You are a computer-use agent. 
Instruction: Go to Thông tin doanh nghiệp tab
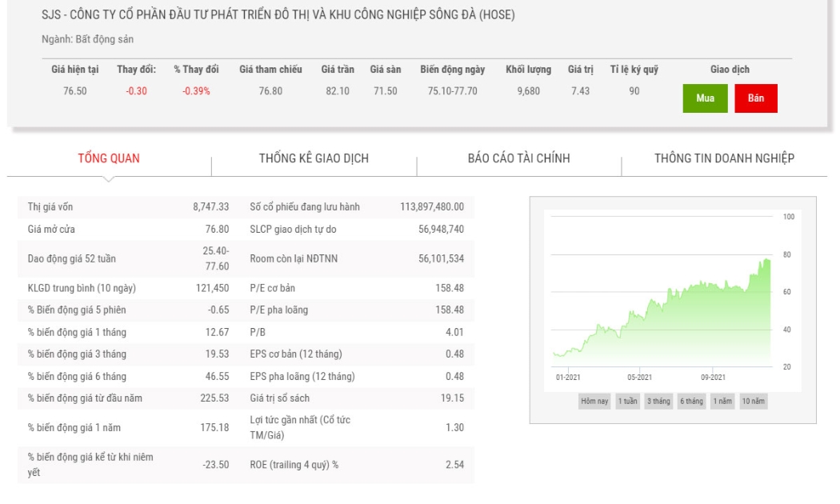724,158
